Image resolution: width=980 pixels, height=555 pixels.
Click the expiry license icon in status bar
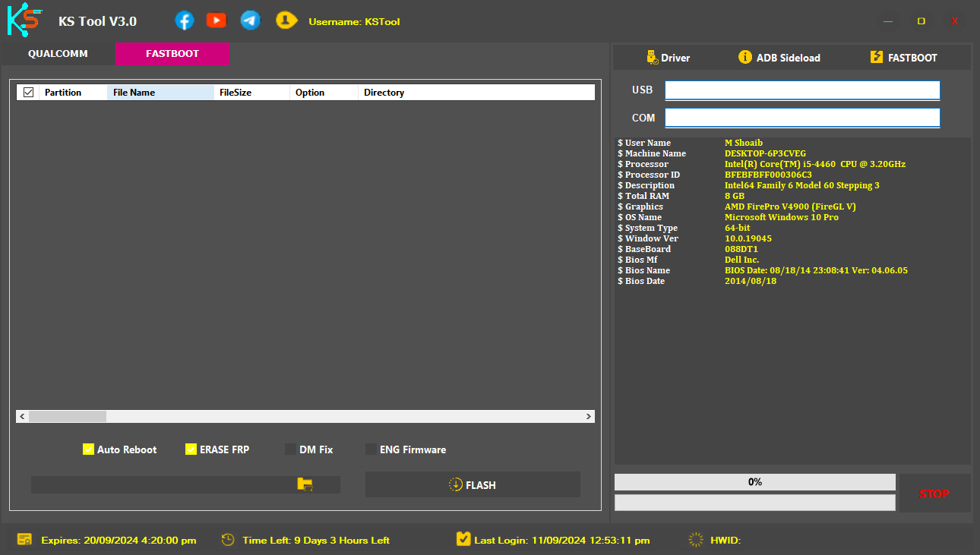(25, 540)
